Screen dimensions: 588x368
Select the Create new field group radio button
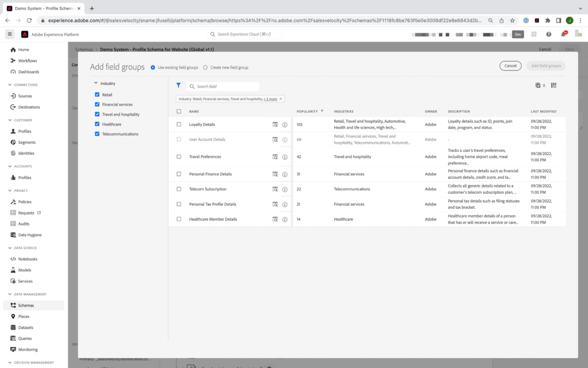tap(205, 67)
